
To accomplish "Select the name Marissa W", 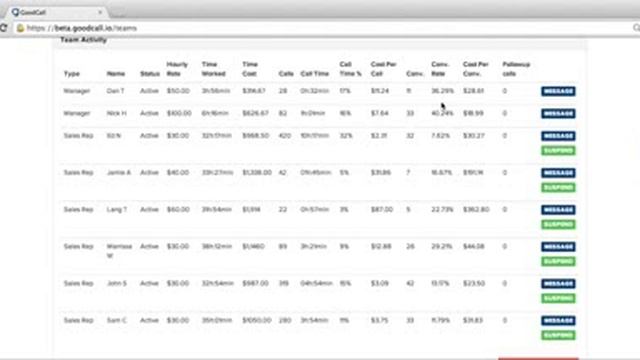I will pos(119,251).
